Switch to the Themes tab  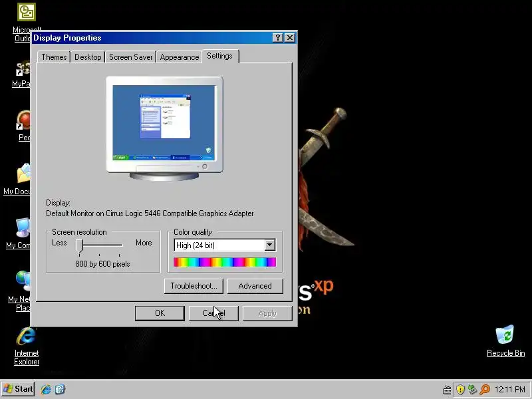[54, 57]
